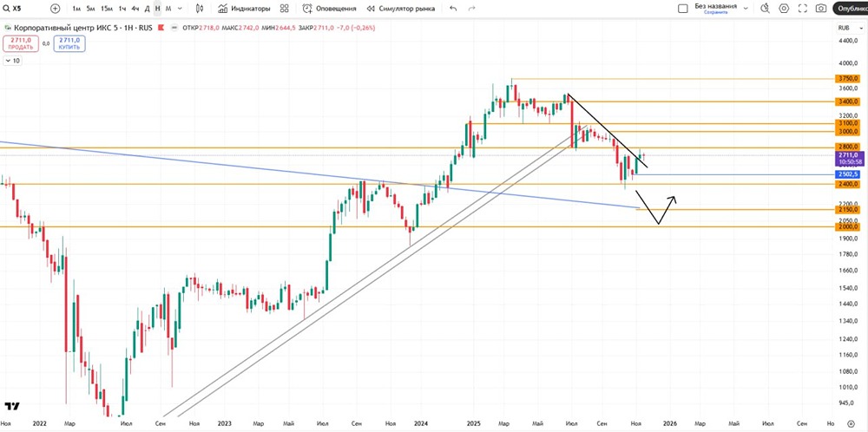Open the Индикаторы indicators panel
868x432 pixels.
click(x=244, y=9)
